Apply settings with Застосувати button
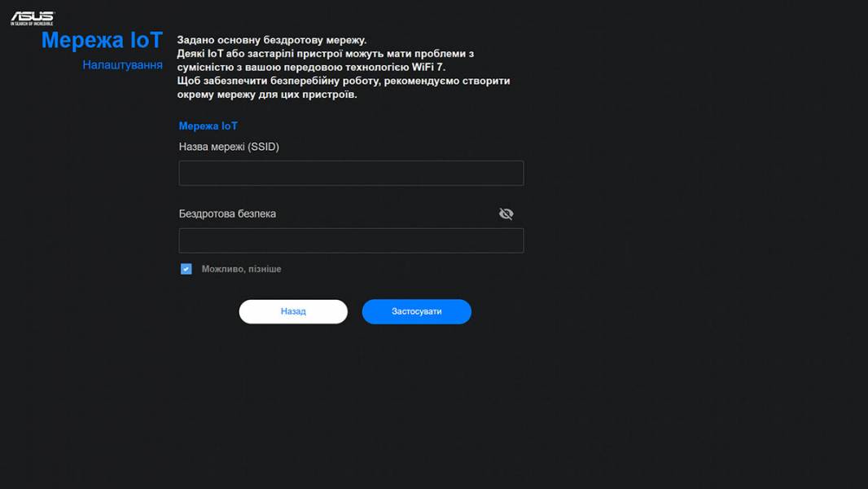This screenshot has height=489, width=868. tap(417, 312)
